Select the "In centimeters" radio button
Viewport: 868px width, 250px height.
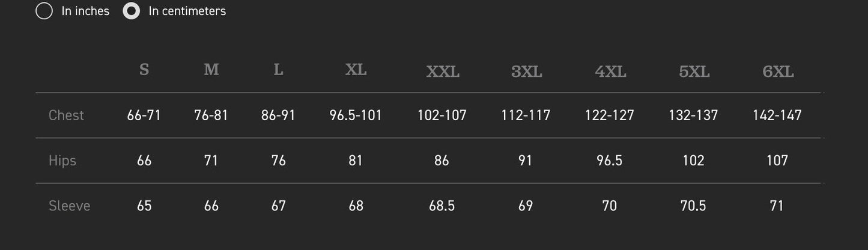point(131,11)
